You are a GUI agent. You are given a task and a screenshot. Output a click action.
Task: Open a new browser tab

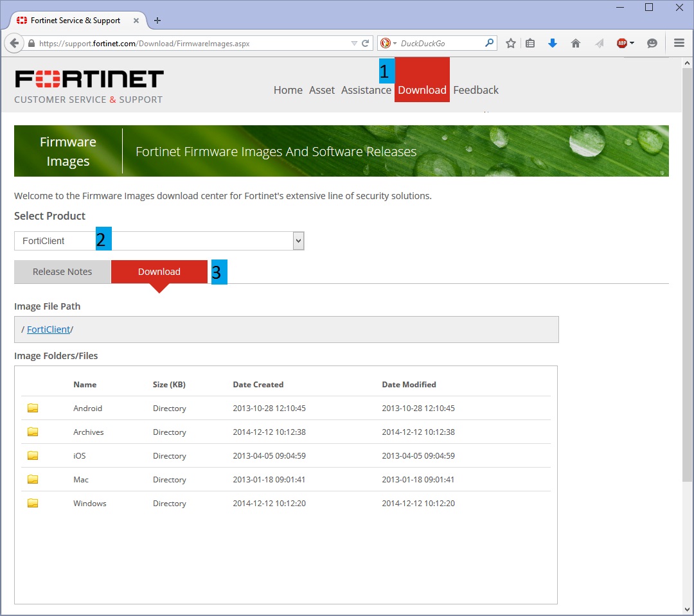tap(157, 21)
